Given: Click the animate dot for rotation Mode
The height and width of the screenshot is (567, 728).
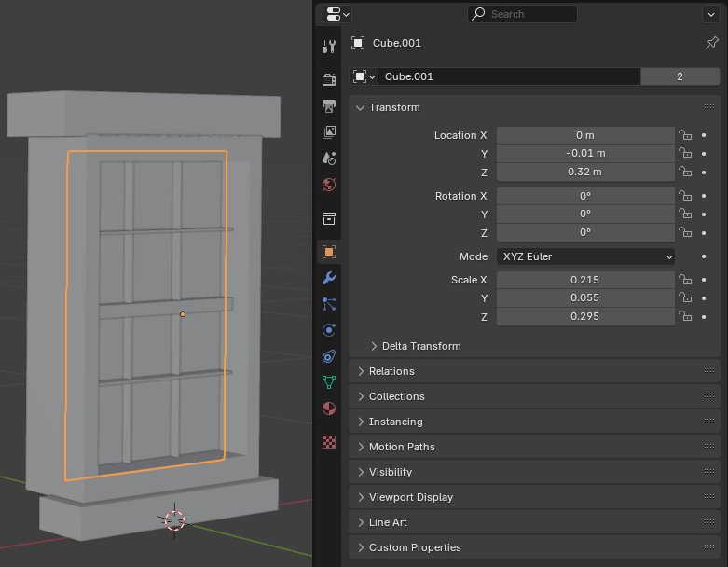Looking at the screenshot, I should [704, 256].
